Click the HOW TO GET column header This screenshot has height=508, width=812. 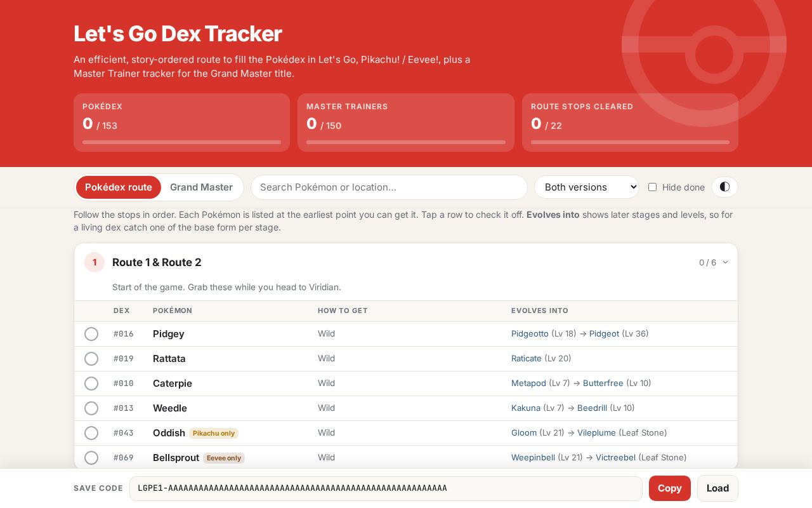pyautogui.click(x=343, y=311)
